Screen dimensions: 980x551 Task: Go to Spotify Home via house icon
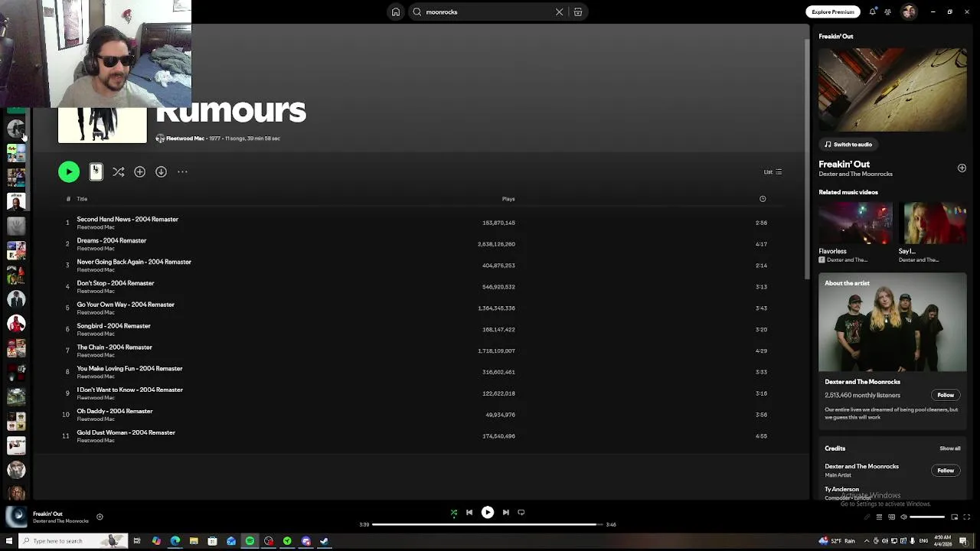point(396,12)
